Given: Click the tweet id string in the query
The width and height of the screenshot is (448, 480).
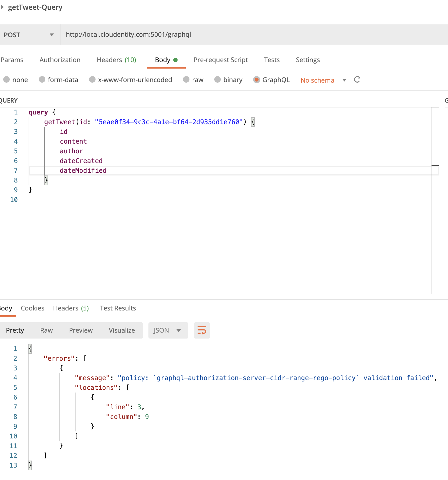Looking at the screenshot, I should click(169, 122).
